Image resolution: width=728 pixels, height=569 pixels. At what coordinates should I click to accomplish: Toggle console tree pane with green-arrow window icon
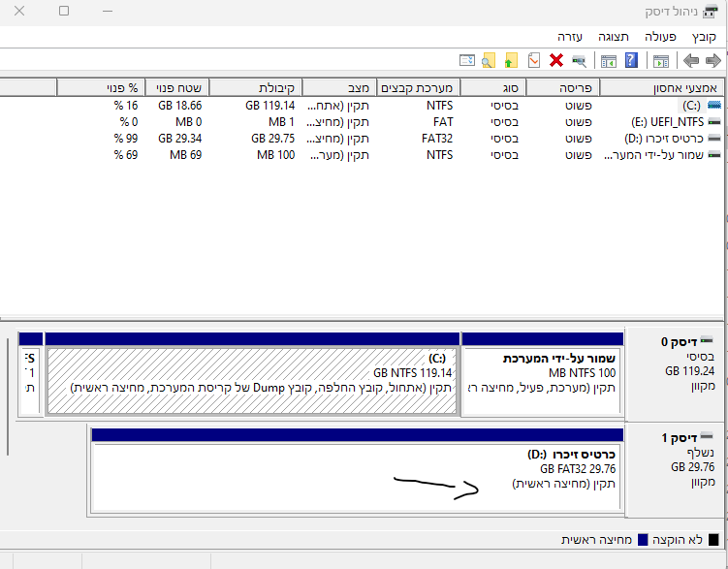661,61
